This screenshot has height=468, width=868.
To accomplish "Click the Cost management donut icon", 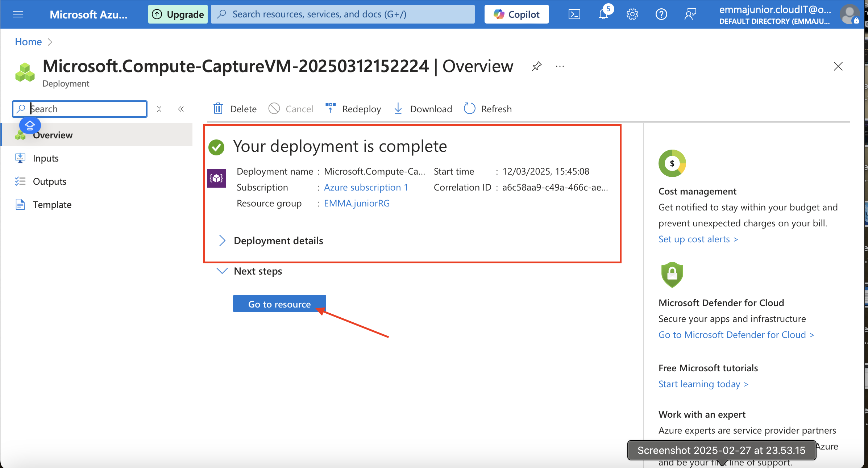I will tap(672, 163).
